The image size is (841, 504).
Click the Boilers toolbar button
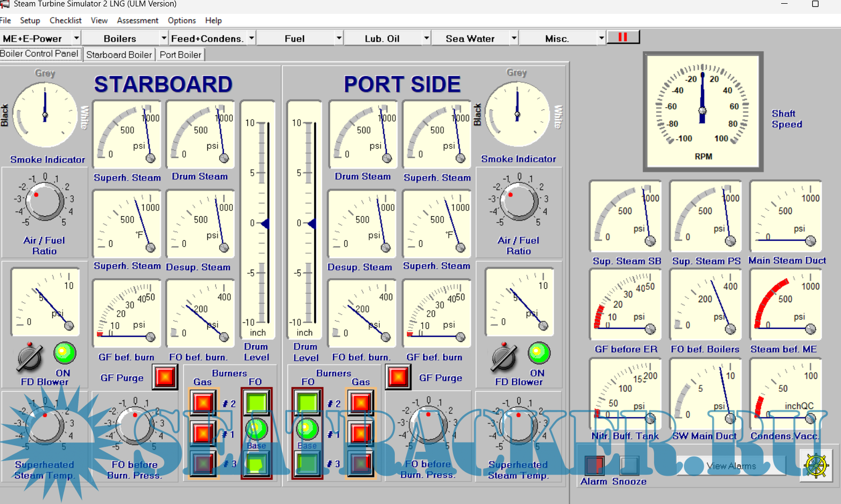120,38
